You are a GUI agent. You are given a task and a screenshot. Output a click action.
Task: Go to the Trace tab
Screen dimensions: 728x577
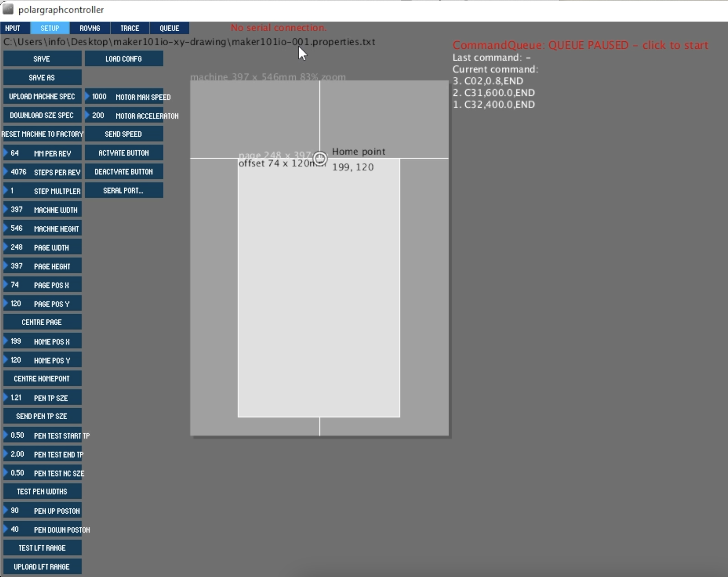click(x=130, y=28)
